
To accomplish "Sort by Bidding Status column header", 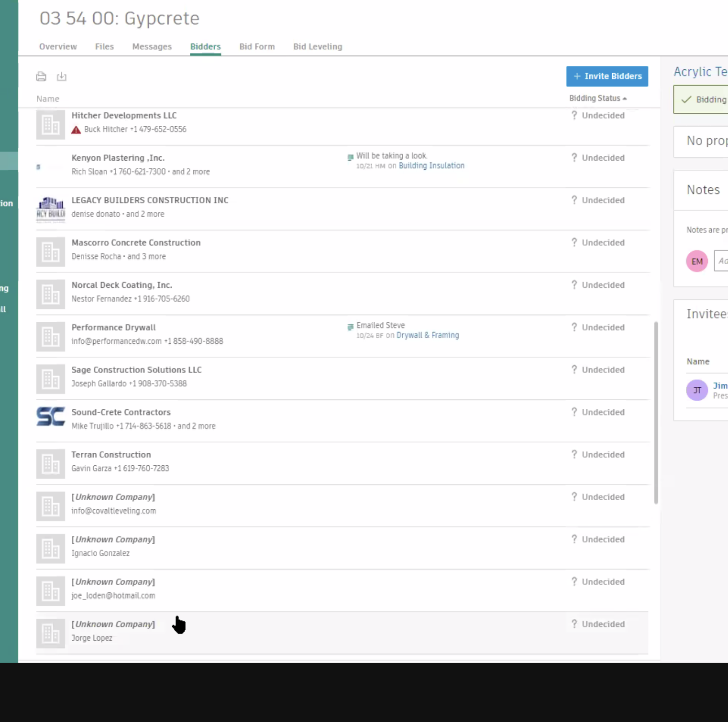I will click(598, 98).
